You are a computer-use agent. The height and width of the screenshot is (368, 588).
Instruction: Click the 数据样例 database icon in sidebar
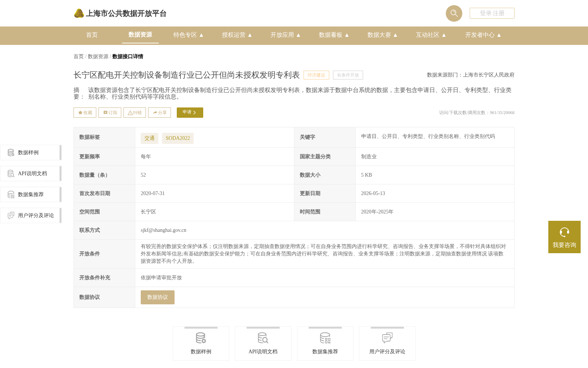pos(11,153)
